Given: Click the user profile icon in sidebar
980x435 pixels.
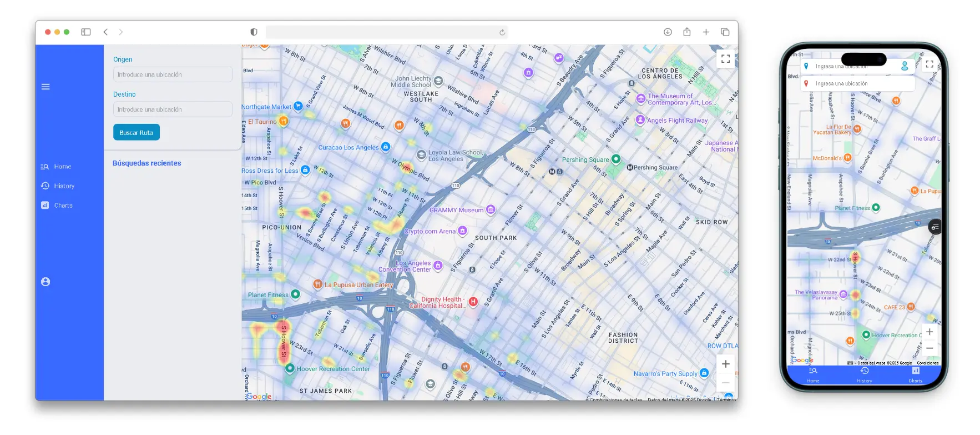Looking at the screenshot, I should (46, 282).
